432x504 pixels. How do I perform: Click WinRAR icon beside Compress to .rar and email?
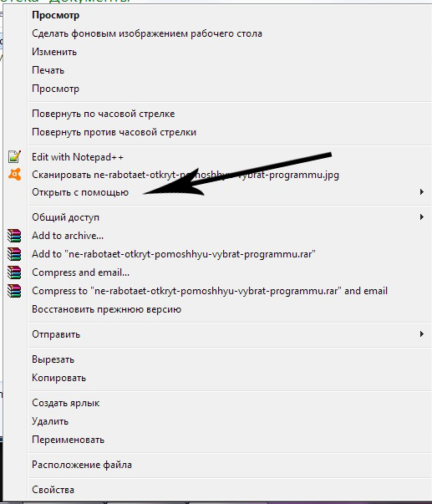(14, 291)
